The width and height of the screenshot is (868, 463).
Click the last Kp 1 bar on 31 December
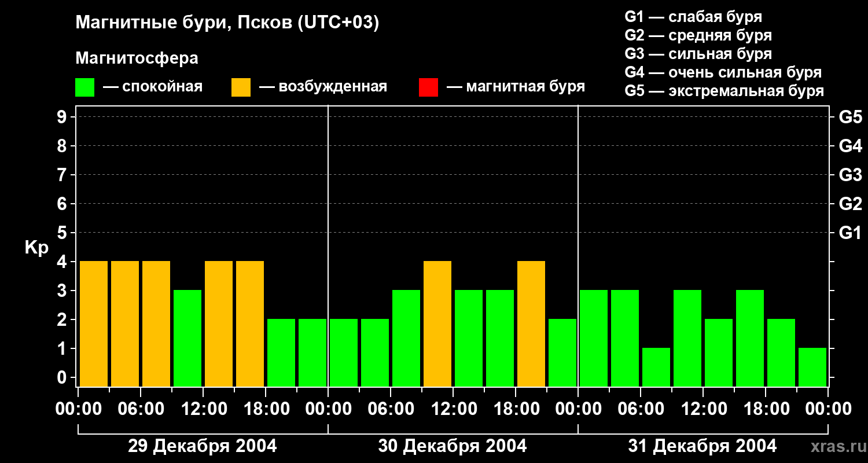click(x=812, y=367)
